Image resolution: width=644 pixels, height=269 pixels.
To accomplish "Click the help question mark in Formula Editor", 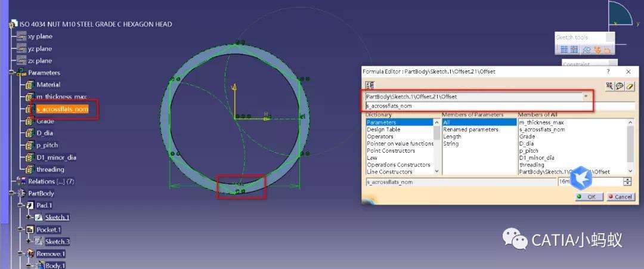I will pos(609,72).
